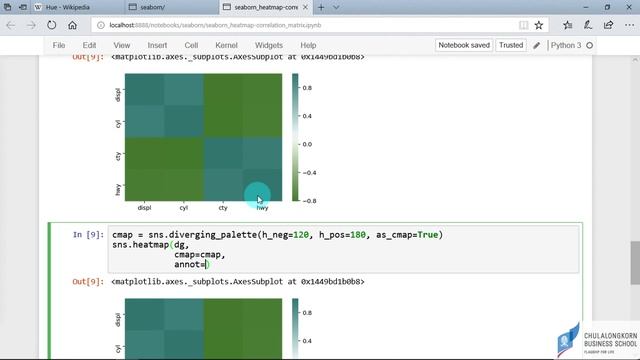
Task: Share this page icon
Action: click(x=608, y=25)
